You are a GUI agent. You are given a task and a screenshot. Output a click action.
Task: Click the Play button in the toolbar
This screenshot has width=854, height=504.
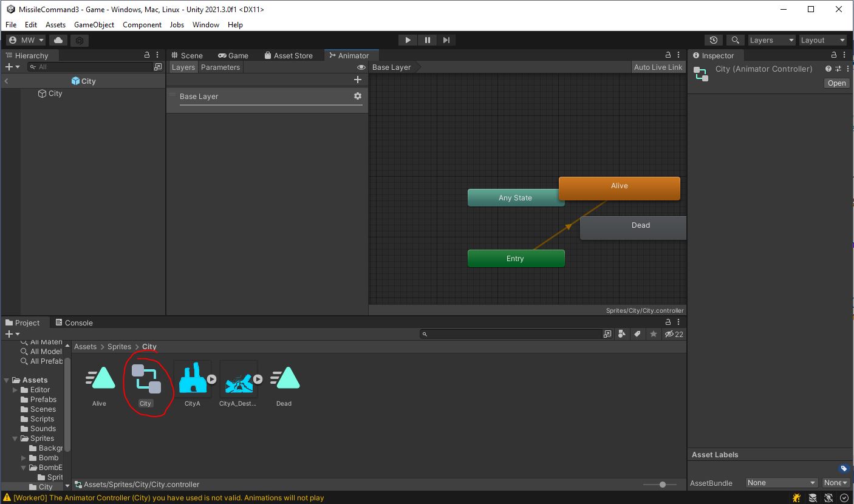(408, 40)
